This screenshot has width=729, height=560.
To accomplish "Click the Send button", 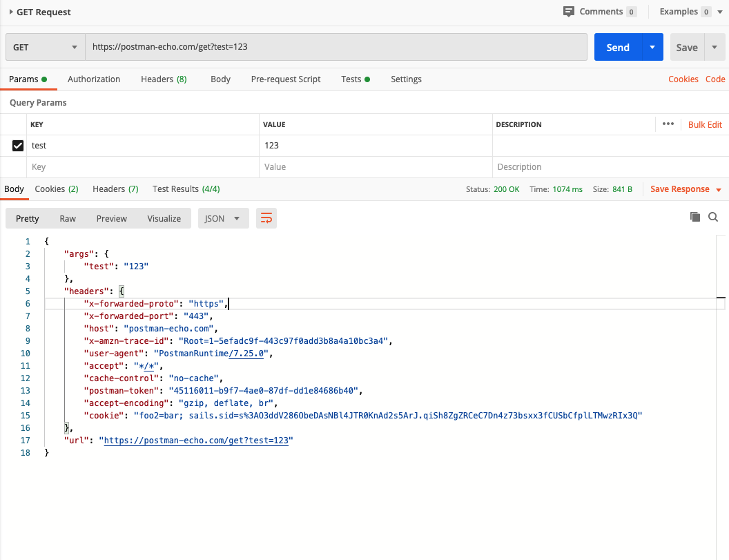I will tap(618, 47).
